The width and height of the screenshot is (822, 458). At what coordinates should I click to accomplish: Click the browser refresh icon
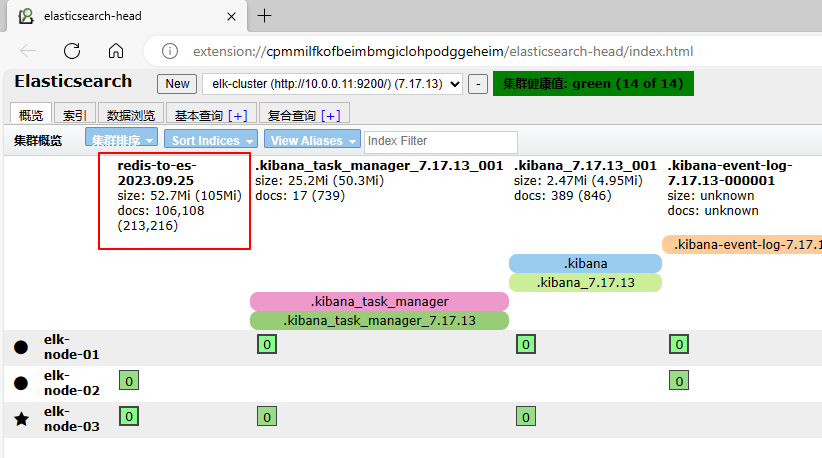pyautogui.click(x=72, y=52)
